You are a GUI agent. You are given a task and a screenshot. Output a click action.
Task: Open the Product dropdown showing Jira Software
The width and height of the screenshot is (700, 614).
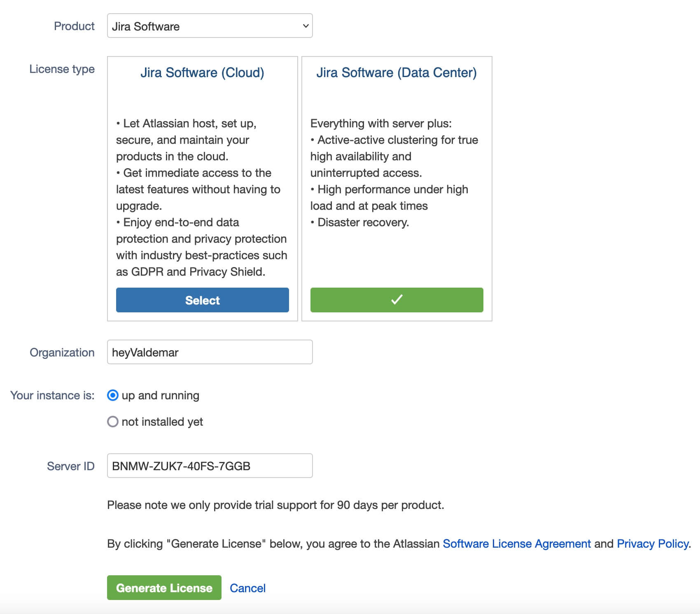pyautogui.click(x=210, y=26)
